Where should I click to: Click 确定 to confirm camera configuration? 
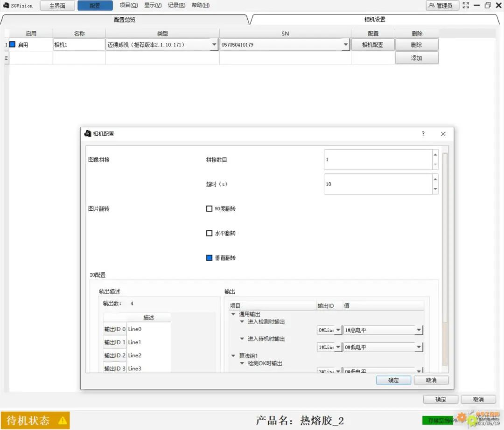[393, 380]
